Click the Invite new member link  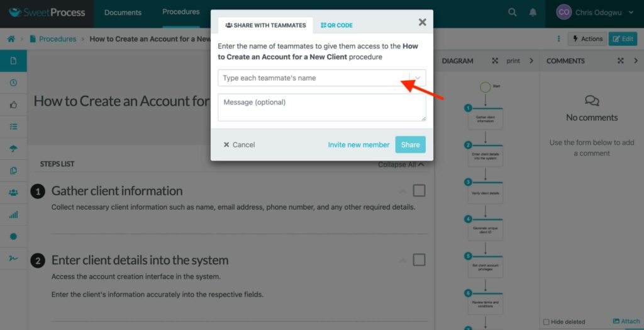pyautogui.click(x=358, y=145)
